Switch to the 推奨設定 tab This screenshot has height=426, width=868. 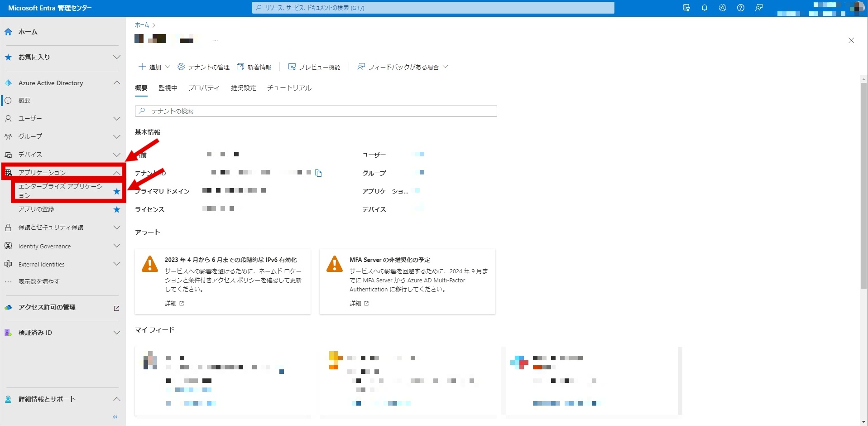[244, 88]
